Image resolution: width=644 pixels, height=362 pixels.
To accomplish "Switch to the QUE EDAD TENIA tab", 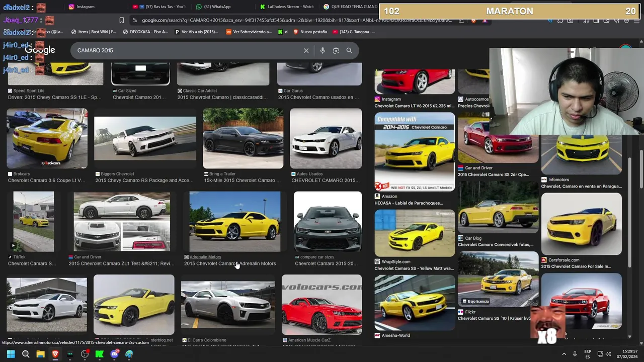I will click(x=350, y=7).
